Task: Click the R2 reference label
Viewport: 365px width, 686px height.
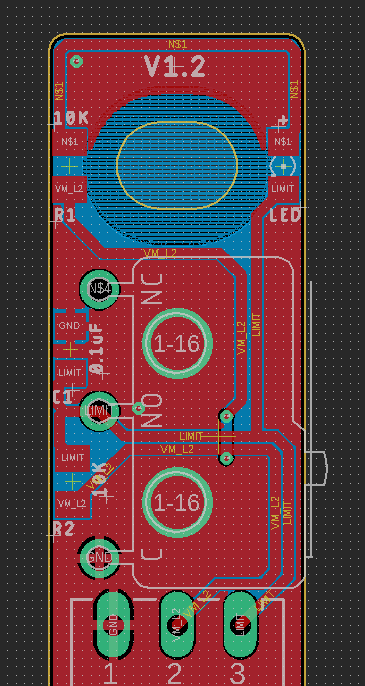Action: [64, 529]
